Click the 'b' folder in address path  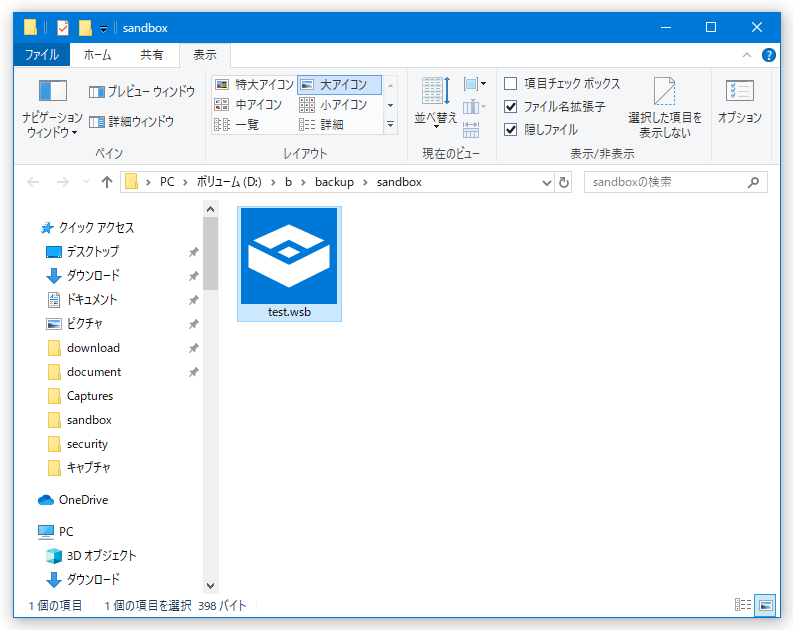pyautogui.click(x=288, y=182)
